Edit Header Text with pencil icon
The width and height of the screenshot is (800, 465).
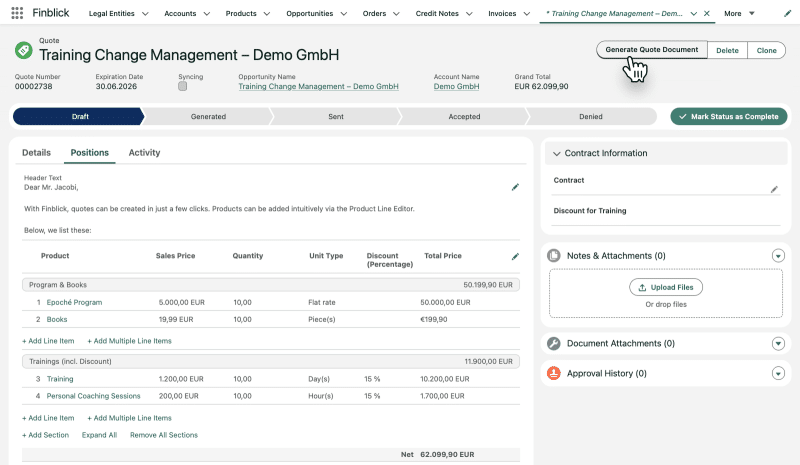[x=515, y=187]
